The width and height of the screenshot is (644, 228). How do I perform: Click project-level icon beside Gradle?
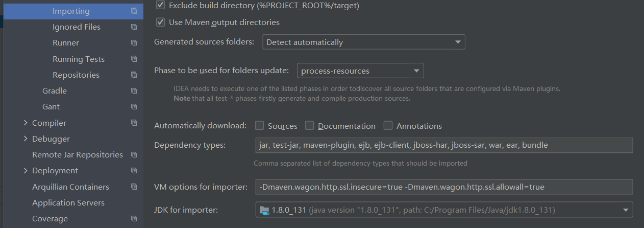point(134,91)
